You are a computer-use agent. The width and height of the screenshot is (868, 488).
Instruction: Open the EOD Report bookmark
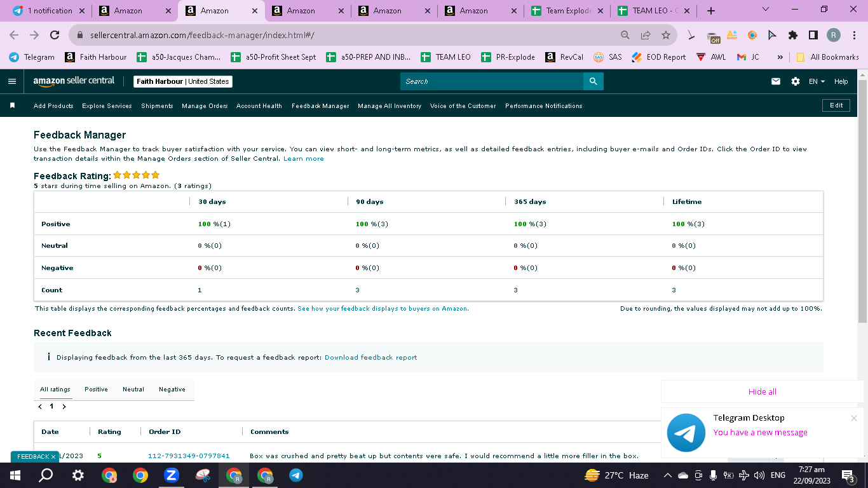click(x=658, y=57)
